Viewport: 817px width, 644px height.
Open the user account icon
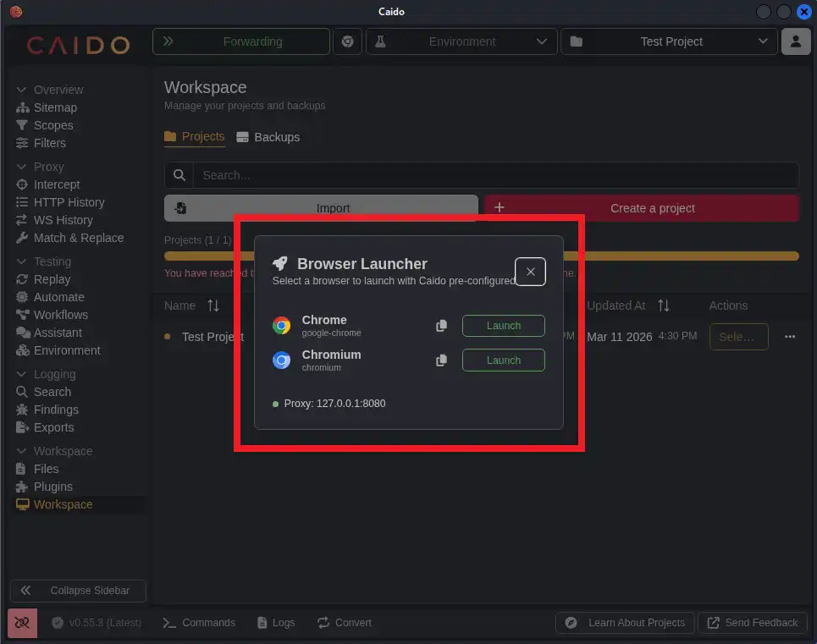pyautogui.click(x=795, y=41)
